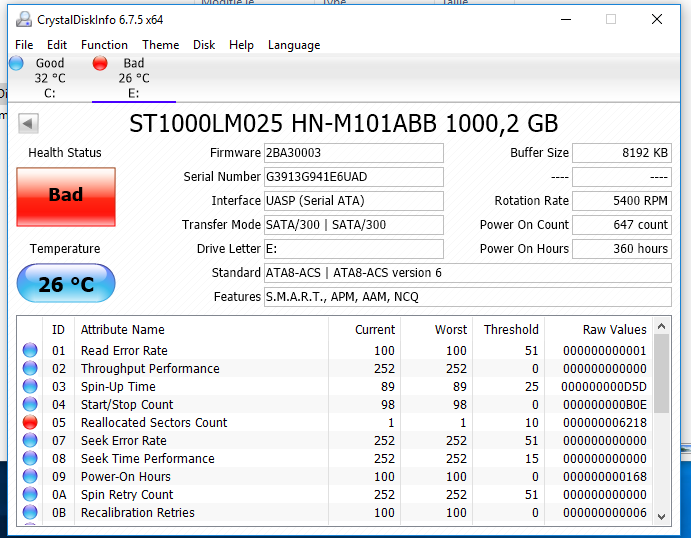Open the Function menu
The width and height of the screenshot is (691, 538).
(104, 45)
